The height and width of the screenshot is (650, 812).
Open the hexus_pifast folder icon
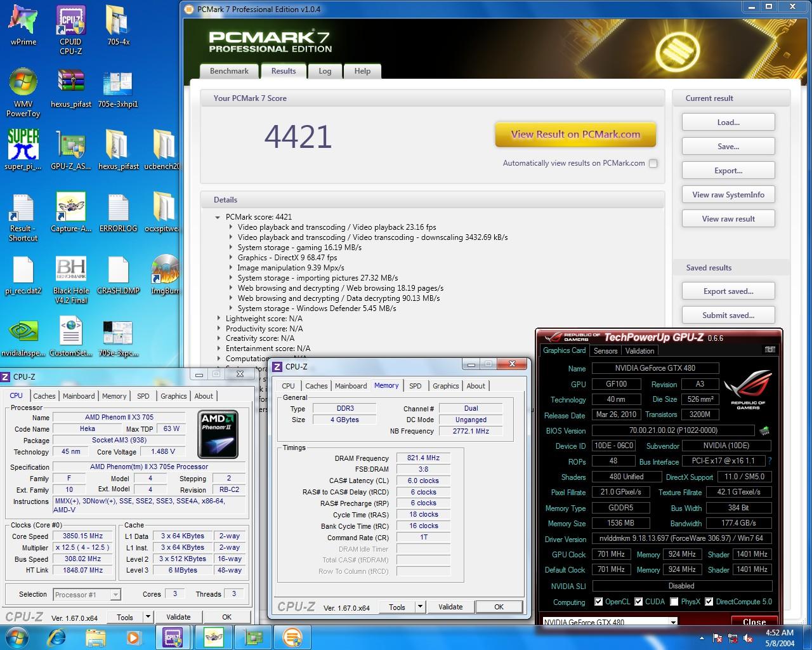[118, 150]
